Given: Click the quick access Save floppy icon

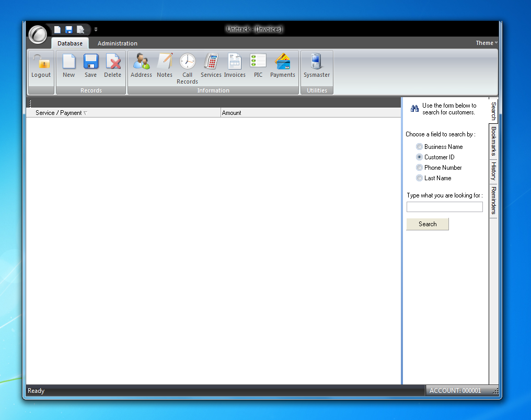Looking at the screenshot, I should [x=69, y=30].
